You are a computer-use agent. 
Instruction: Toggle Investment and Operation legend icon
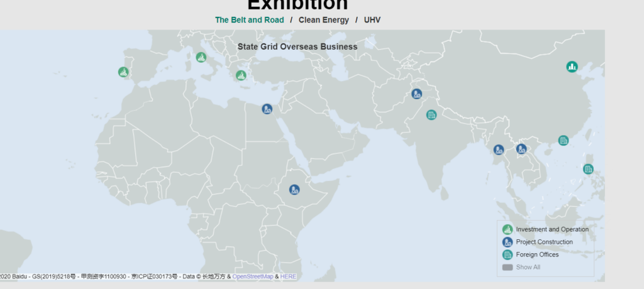click(x=508, y=230)
